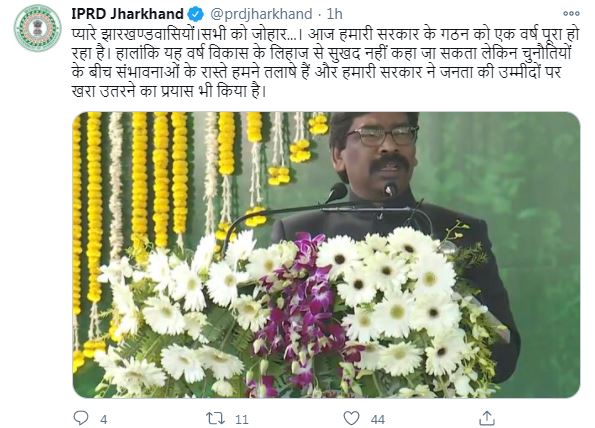Viewport: 595px width, 428px height.
Task: Click the like count 44
Action: [x=378, y=419]
